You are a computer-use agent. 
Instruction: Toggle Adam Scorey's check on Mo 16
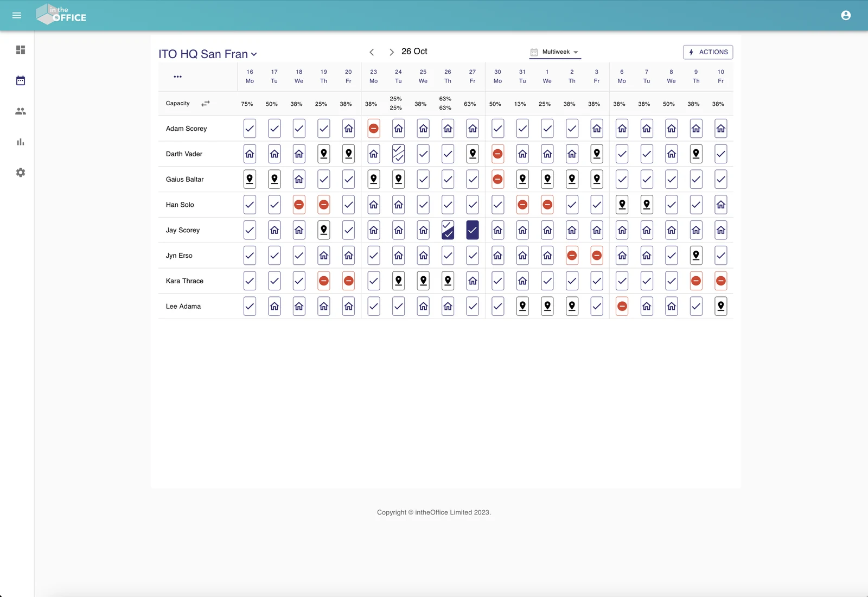point(250,129)
